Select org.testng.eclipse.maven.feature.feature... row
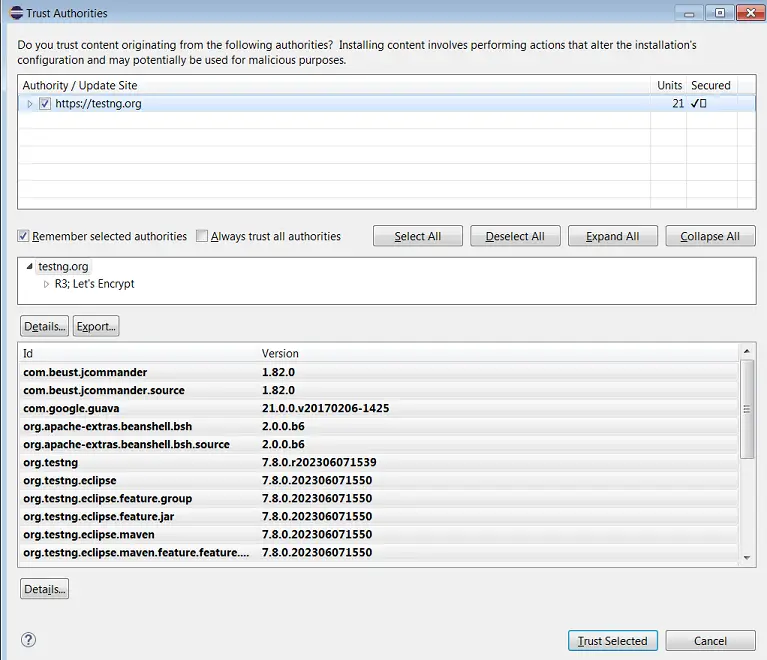 [379, 553]
